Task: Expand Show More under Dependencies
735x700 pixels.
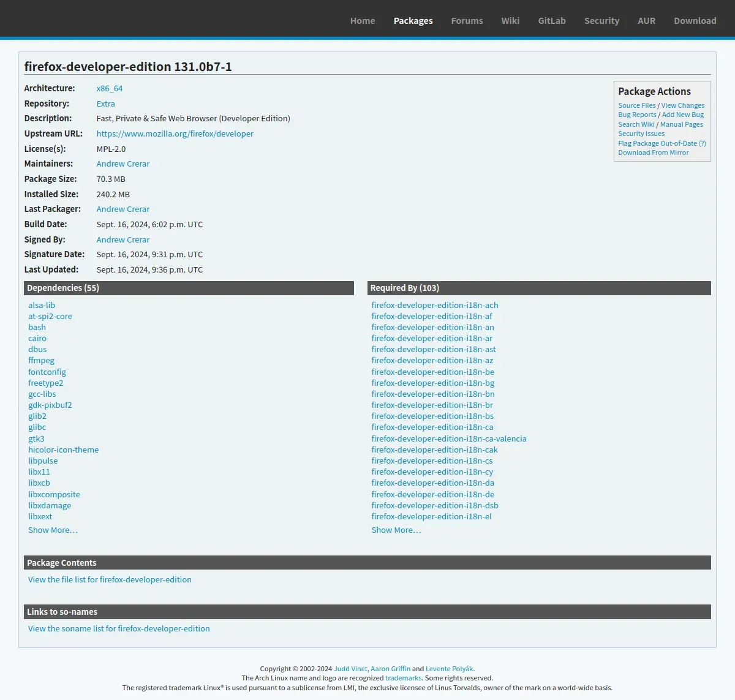Action: pyautogui.click(x=53, y=530)
